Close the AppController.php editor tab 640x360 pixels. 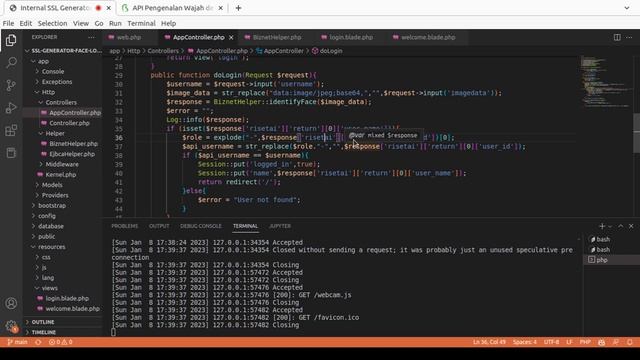[x=231, y=37]
